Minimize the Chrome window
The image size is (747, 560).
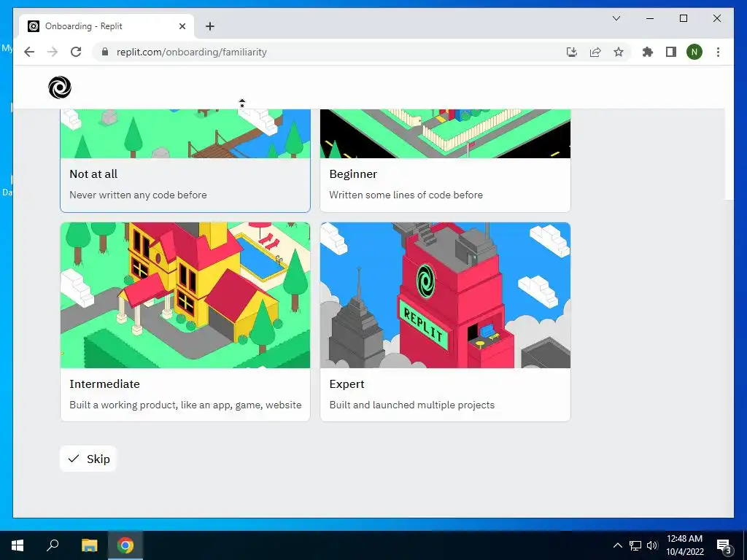point(650,18)
